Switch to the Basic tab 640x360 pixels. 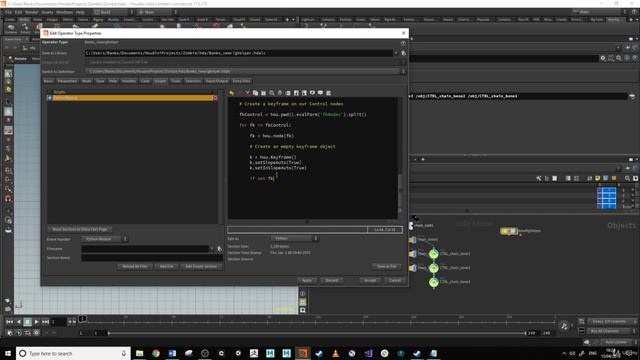(x=48, y=81)
